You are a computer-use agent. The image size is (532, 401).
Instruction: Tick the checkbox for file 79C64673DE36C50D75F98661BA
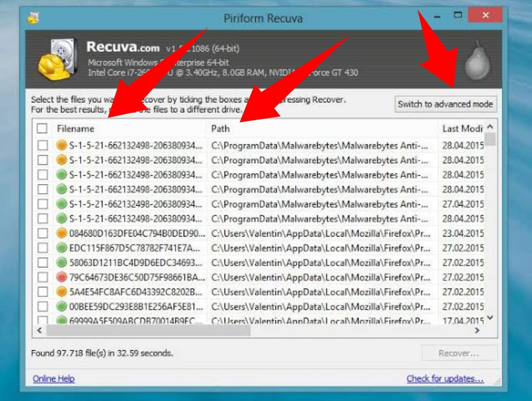point(43,277)
